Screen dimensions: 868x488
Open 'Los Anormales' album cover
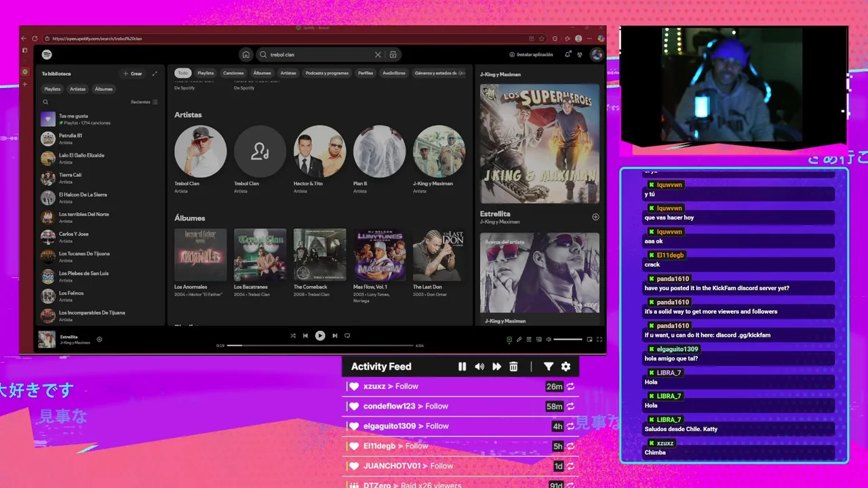click(x=200, y=254)
